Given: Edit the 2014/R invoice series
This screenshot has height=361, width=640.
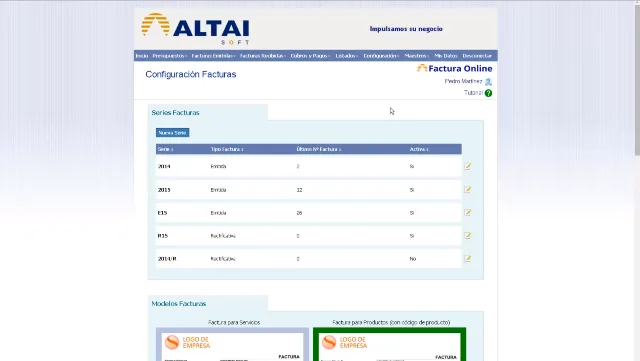Looking at the screenshot, I should 467,258.
